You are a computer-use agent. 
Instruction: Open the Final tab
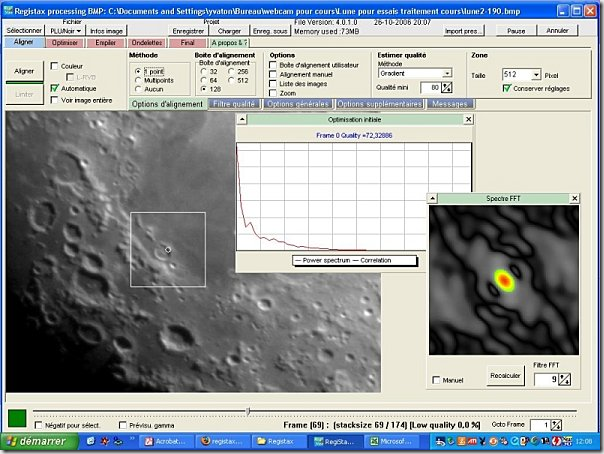(x=188, y=43)
